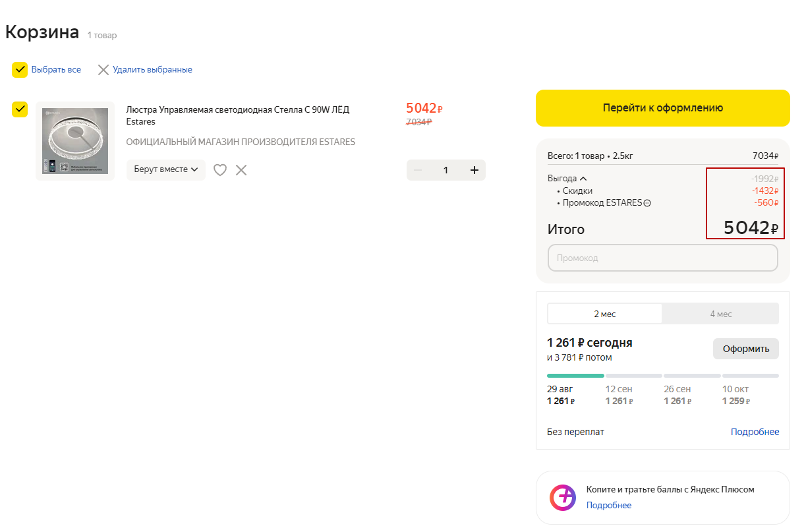Open the Подробнее link about installments
This screenshot has width=806, height=532.
755,432
